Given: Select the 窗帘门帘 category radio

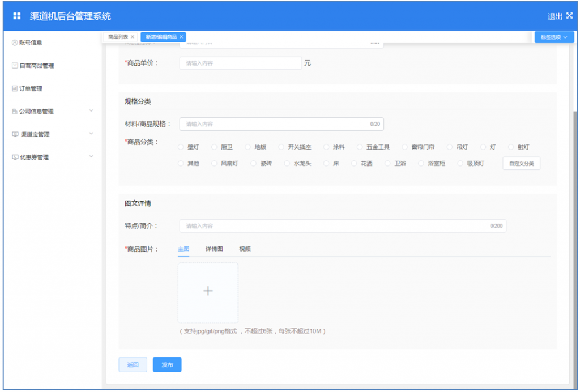Looking at the screenshot, I should click(404, 147).
